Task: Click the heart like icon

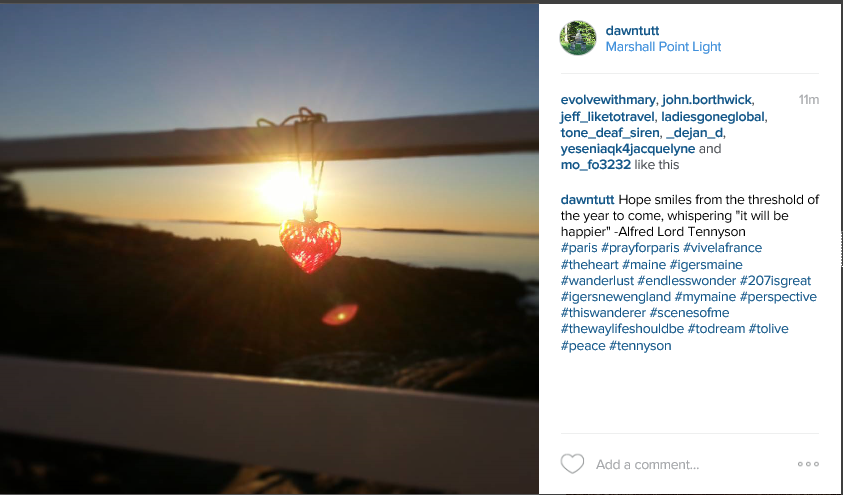Action: (572, 464)
